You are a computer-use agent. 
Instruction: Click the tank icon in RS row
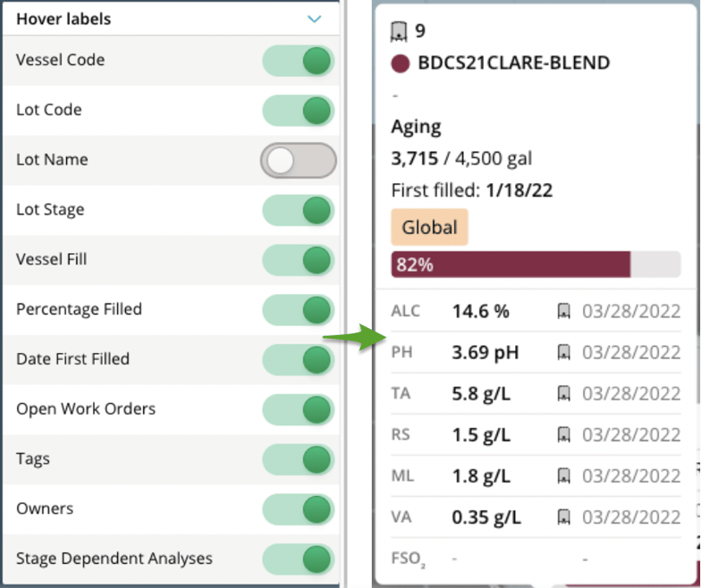[x=564, y=434]
